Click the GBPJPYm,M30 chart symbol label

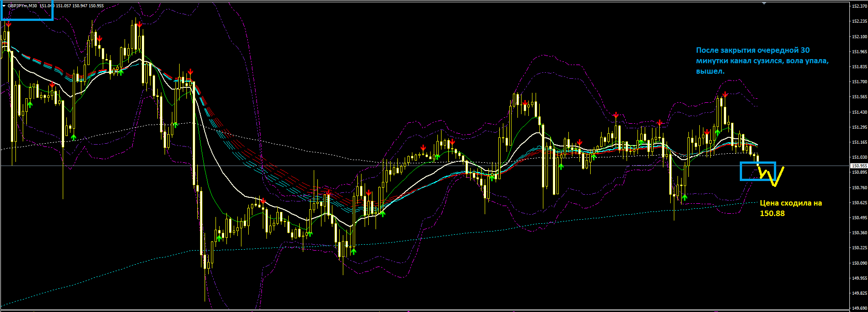click(x=22, y=6)
